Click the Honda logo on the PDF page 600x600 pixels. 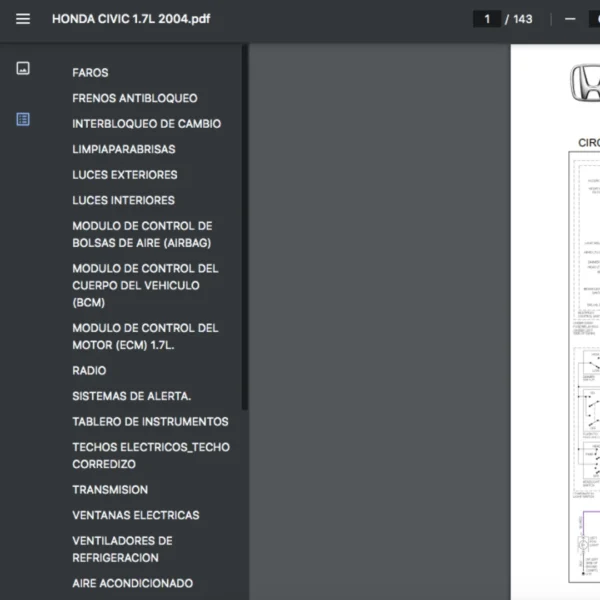click(x=583, y=83)
